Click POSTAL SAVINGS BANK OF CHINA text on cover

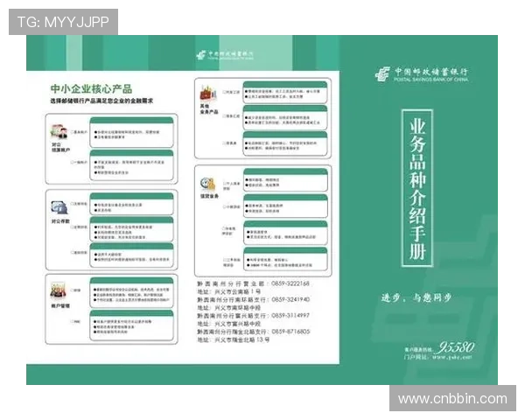(x=430, y=80)
